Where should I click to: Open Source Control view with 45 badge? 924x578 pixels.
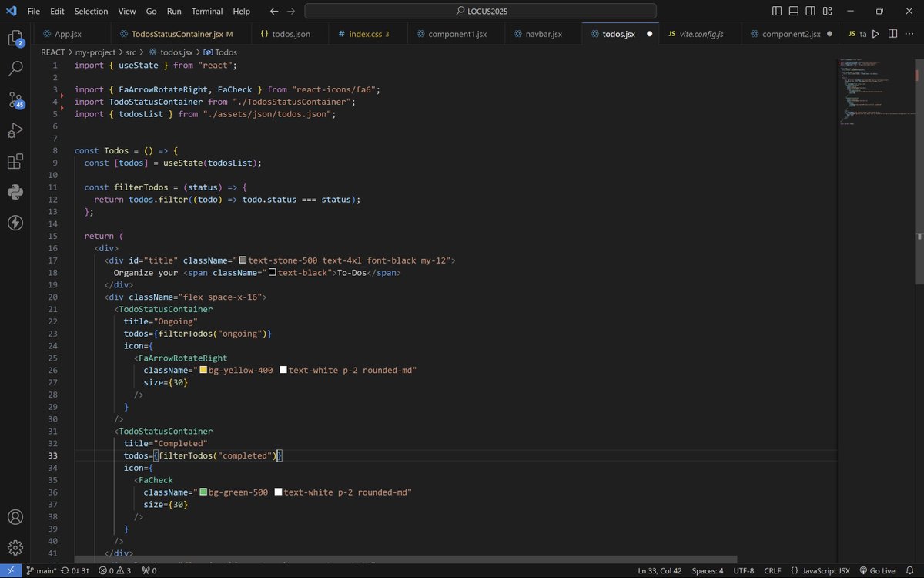[15, 99]
